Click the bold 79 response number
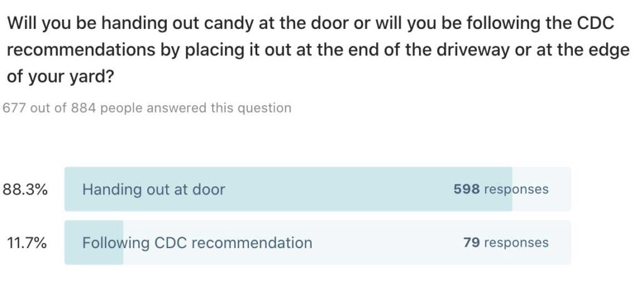Viewport: 644px width, 287px height. 472,243
